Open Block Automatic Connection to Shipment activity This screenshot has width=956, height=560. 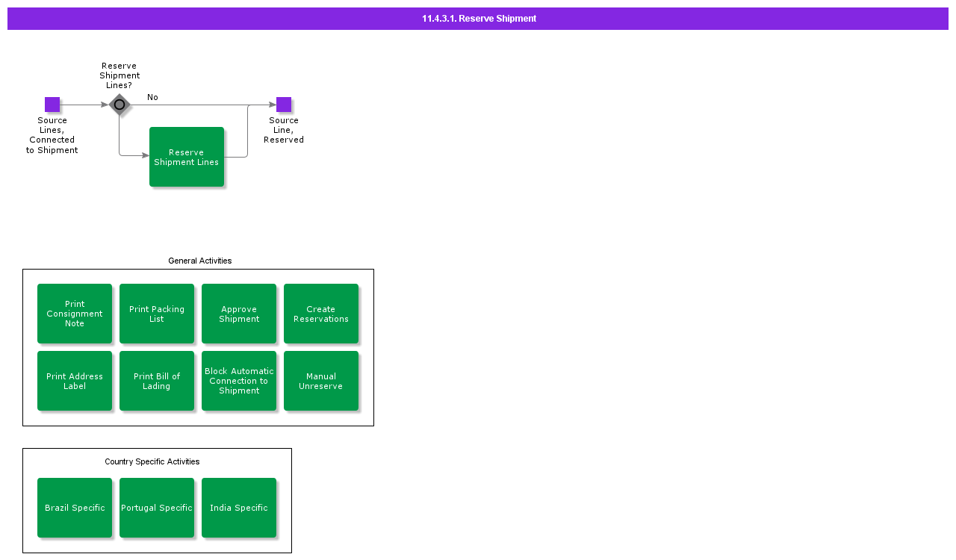point(239,381)
